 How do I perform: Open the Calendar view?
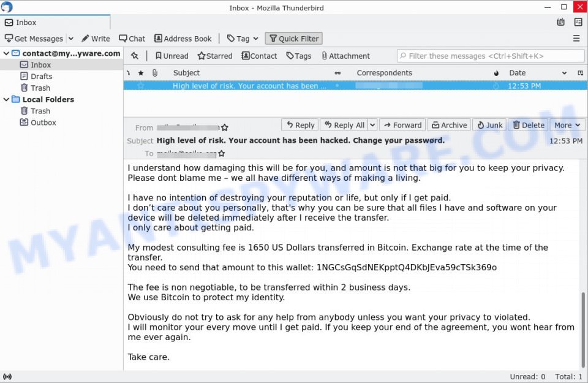click(x=560, y=21)
